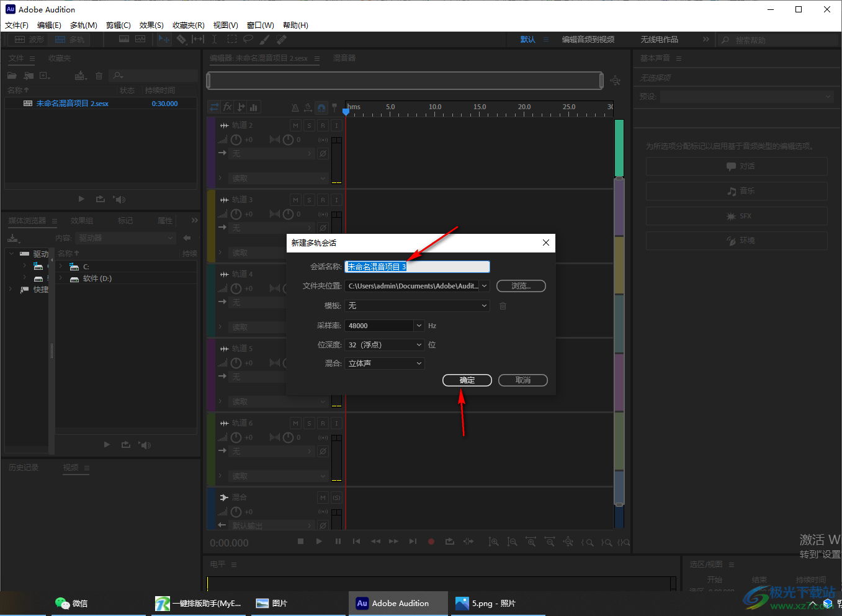Switch to the 混音器 tab
The image size is (842, 616).
[x=344, y=58]
